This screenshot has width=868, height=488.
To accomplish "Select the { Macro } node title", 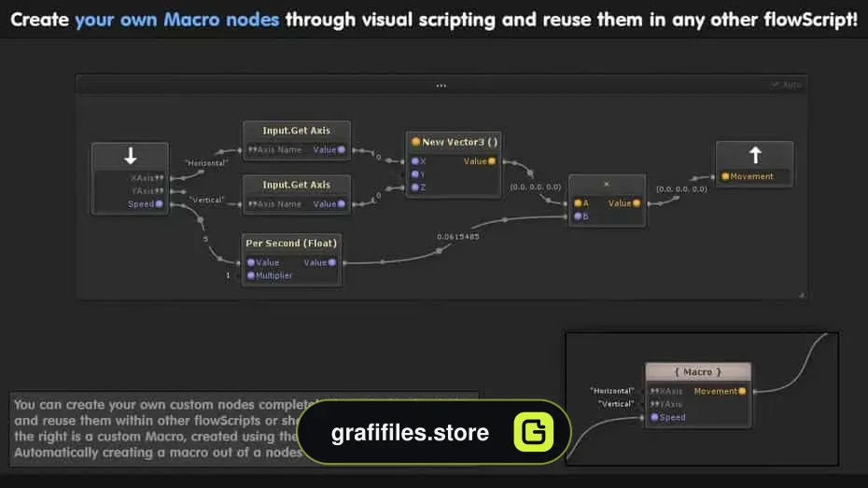I will tap(698, 371).
